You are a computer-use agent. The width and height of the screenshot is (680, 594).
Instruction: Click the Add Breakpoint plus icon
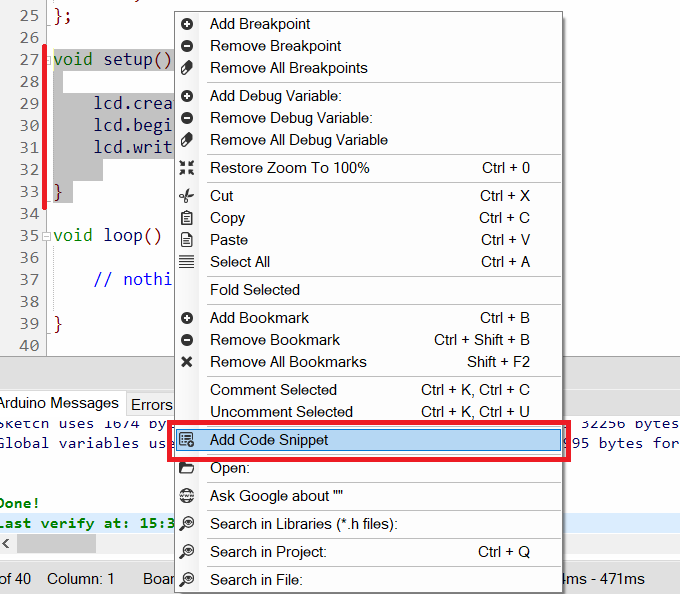coord(187,24)
